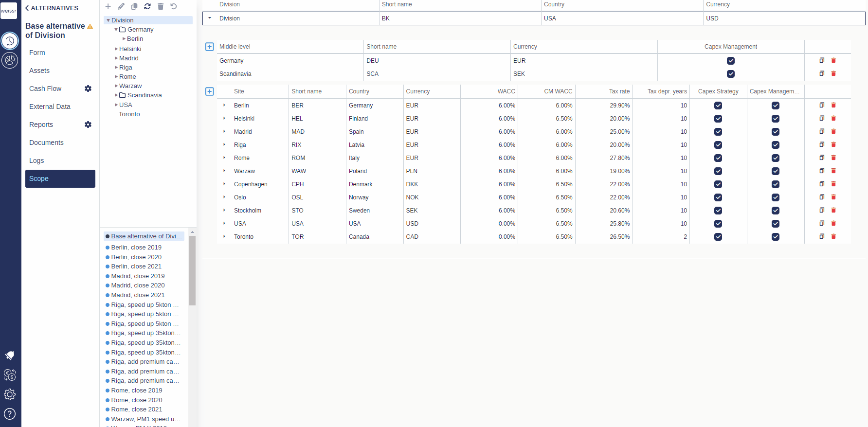The height and width of the screenshot is (427, 868).
Task: Click the undo icon in tree toolbar
Action: [174, 6]
